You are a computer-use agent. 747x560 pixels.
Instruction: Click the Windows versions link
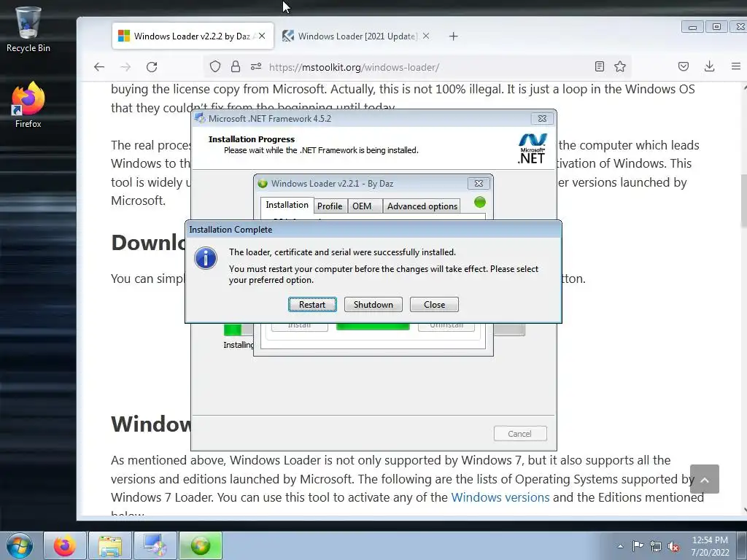(500, 497)
